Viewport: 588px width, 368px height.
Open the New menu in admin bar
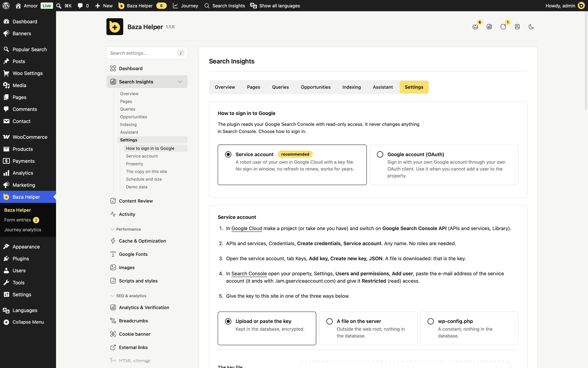tap(104, 6)
